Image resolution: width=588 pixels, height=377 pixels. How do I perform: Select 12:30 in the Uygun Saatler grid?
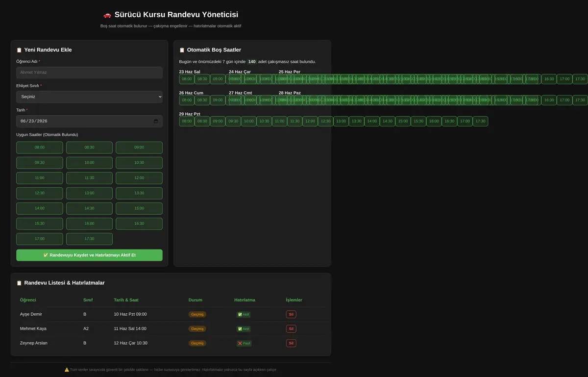(x=40, y=193)
